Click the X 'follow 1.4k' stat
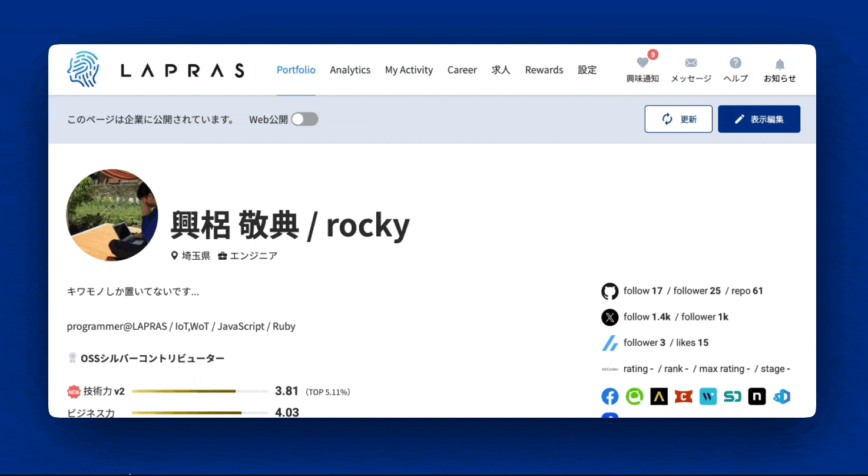This screenshot has height=476, width=868. click(x=647, y=316)
